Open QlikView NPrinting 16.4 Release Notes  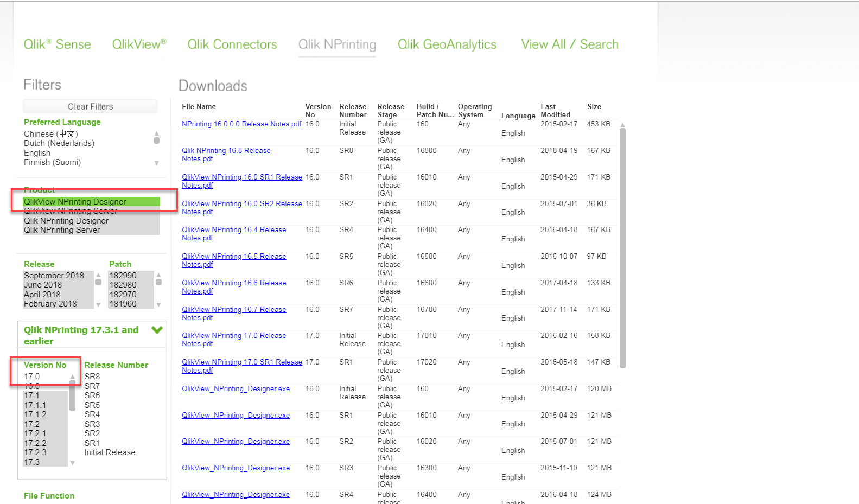coord(234,234)
